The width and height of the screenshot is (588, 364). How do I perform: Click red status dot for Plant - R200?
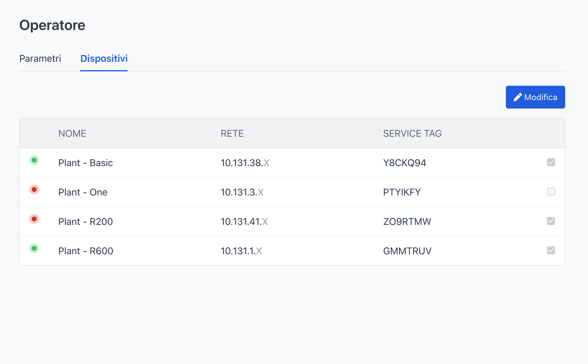34,219
